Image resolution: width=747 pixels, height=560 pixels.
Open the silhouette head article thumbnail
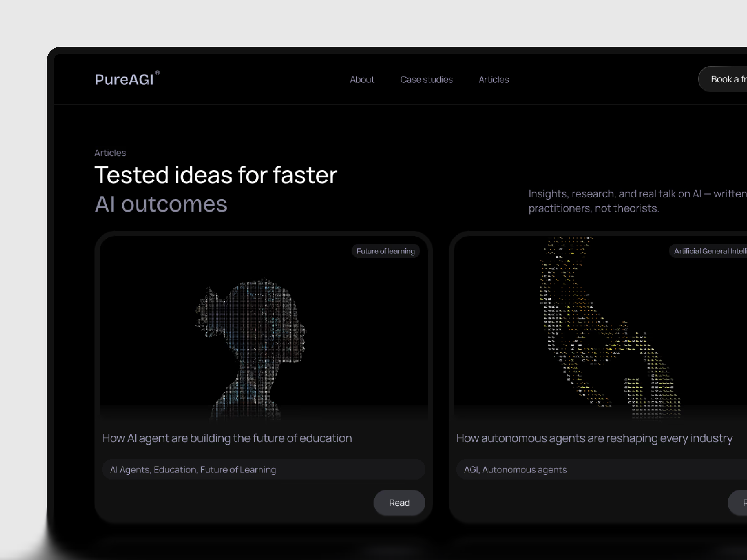[x=263, y=329]
